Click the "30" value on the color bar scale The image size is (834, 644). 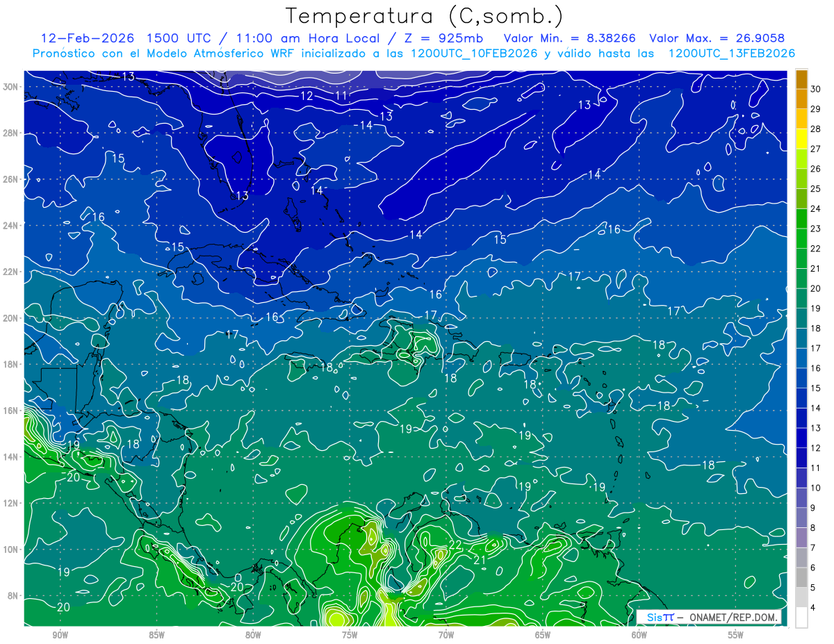click(x=815, y=88)
